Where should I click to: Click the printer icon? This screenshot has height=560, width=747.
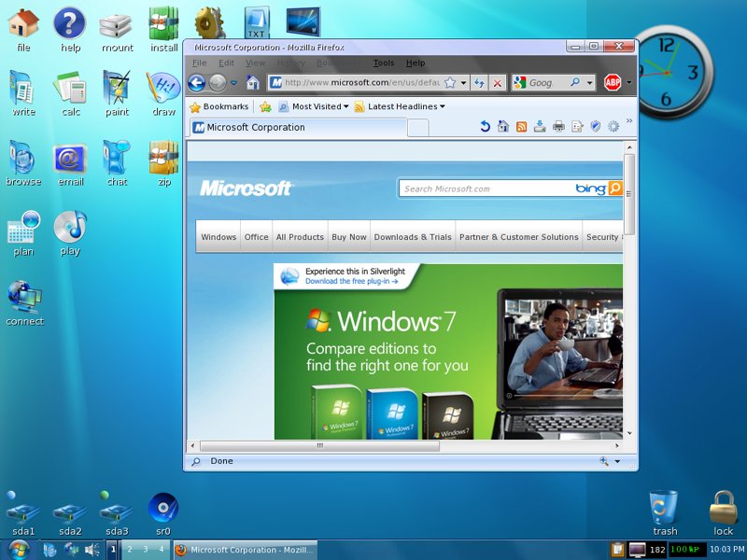click(558, 127)
